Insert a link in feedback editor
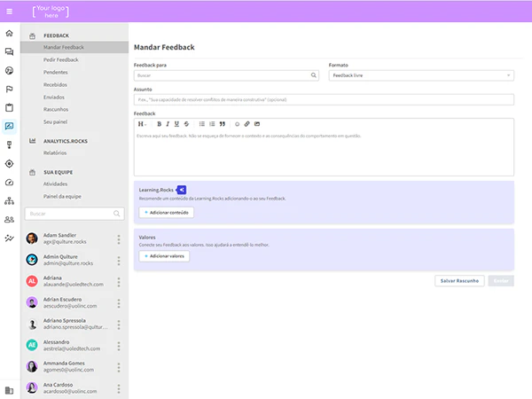Image resolution: width=532 pixels, height=399 pixels. 247,124
